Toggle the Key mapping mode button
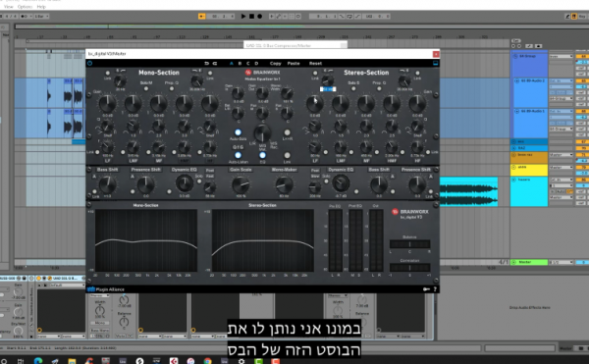The height and width of the screenshot is (364, 589). [x=582, y=16]
